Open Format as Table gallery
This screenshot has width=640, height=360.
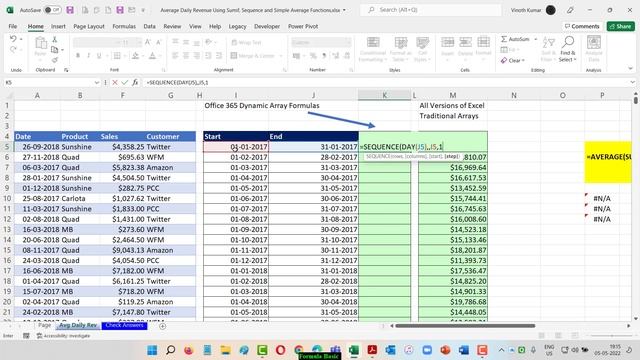400,49
